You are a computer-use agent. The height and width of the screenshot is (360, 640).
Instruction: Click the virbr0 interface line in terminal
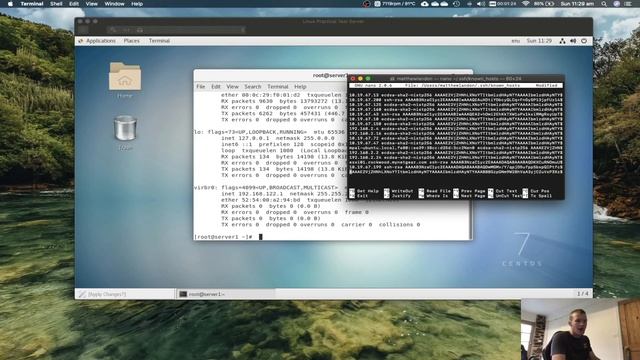pyautogui.click(x=267, y=187)
